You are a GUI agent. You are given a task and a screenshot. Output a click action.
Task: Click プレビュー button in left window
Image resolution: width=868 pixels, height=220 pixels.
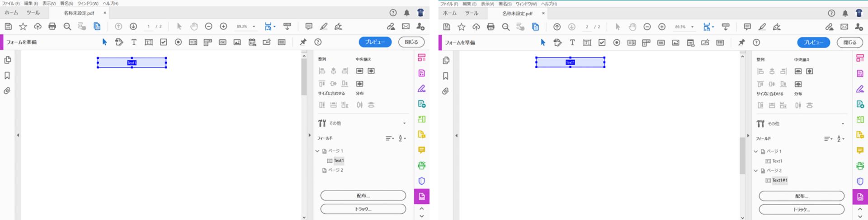(375, 42)
